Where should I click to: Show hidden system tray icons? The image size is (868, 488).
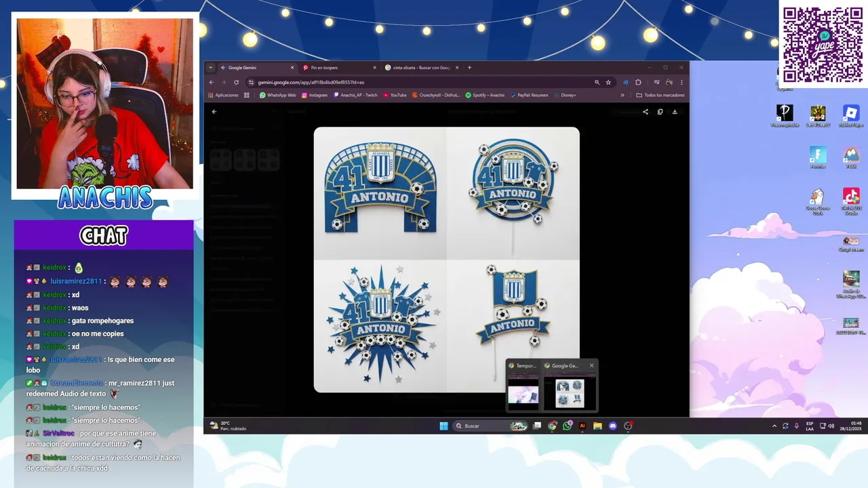tap(774, 426)
